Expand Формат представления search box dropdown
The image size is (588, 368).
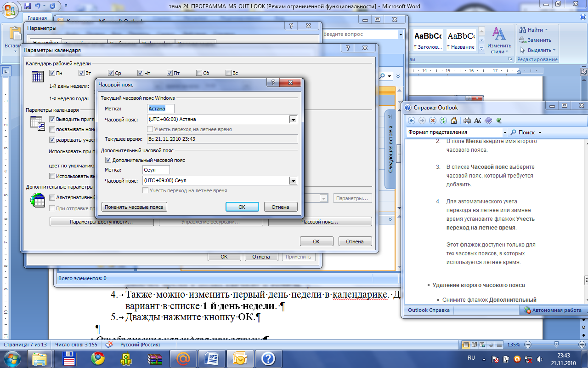pyautogui.click(x=505, y=132)
